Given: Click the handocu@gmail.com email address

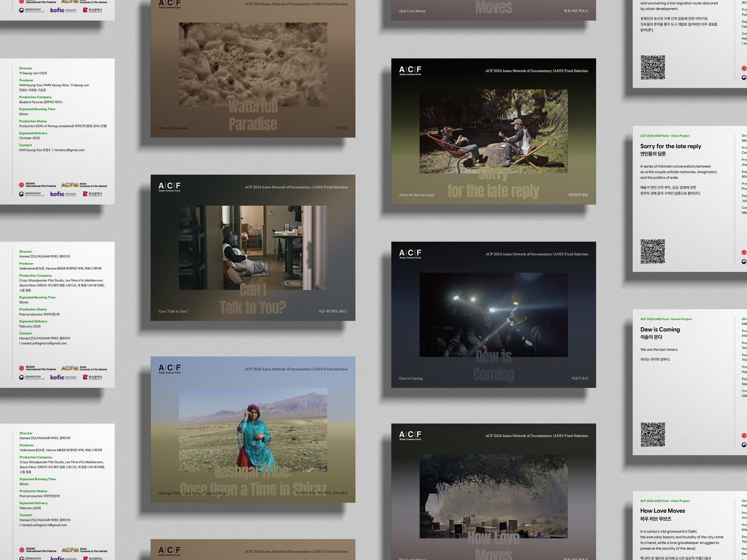Looking at the screenshot, I should pos(69,150).
